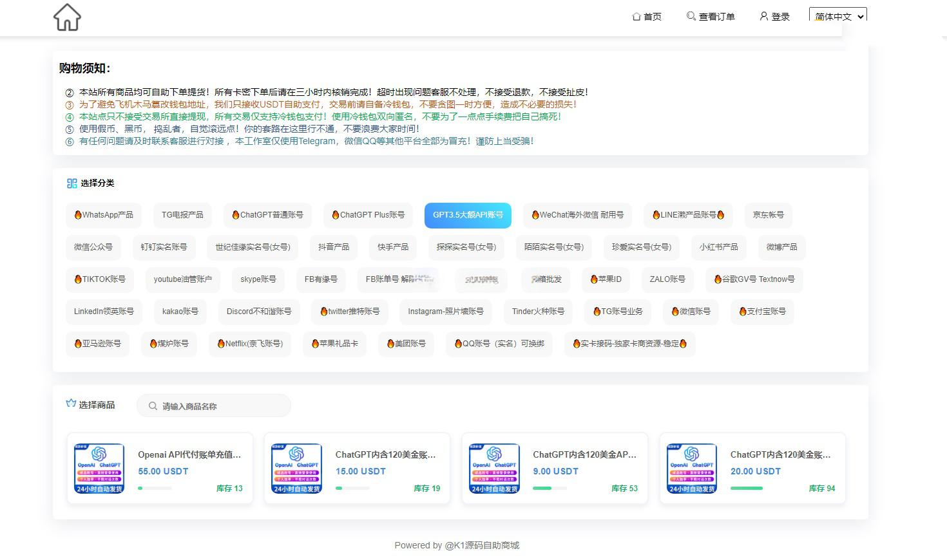Select 实卡接码-独家卡商资源-稳定 category
The height and width of the screenshot is (560, 947).
point(629,344)
